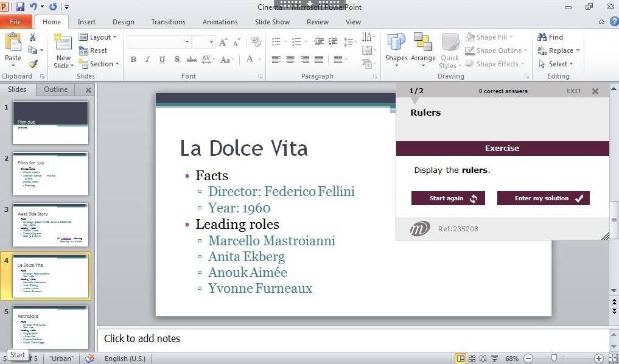Viewport: 619px width, 364px height.
Task: Click the Cut scissors icon
Action: [x=32, y=37]
